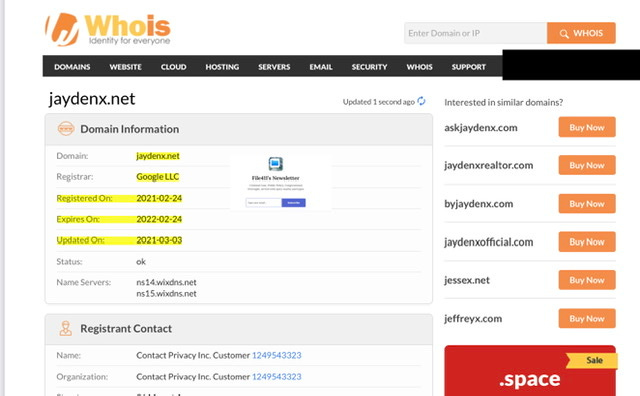Click the byjaydenx.com domain suggestion
640x396 pixels.
click(479, 204)
